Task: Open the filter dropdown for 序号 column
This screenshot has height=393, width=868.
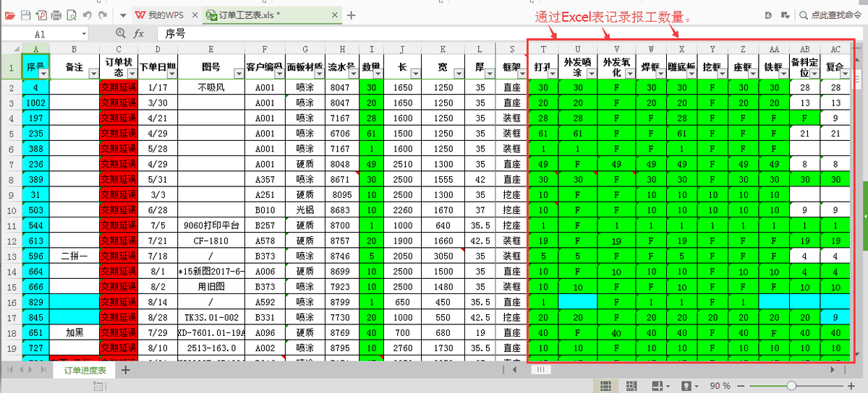Action: [44, 74]
